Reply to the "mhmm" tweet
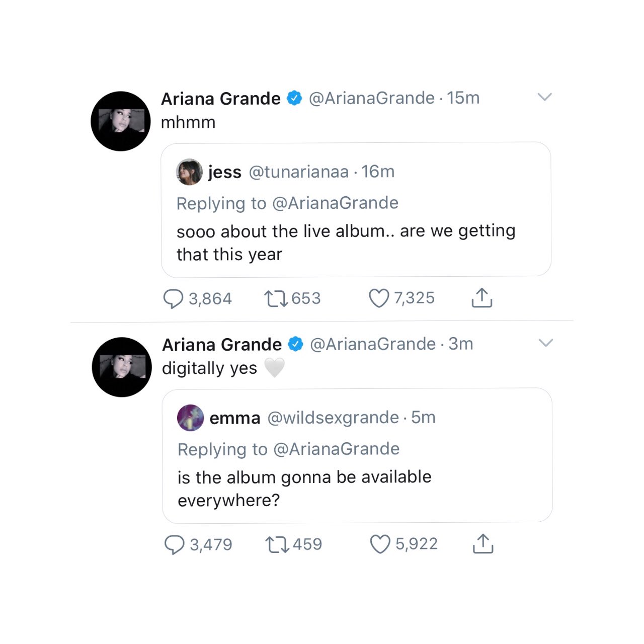644x644 pixels. pyautogui.click(x=173, y=299)
